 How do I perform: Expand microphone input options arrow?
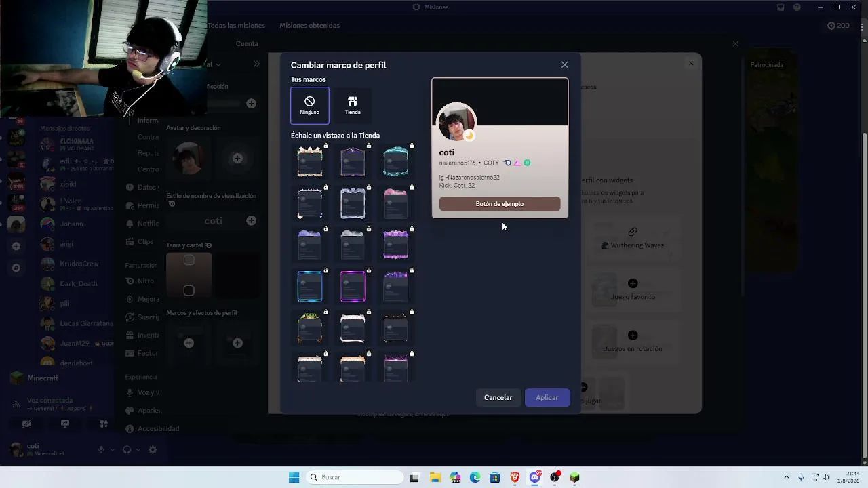coord(112,449)
